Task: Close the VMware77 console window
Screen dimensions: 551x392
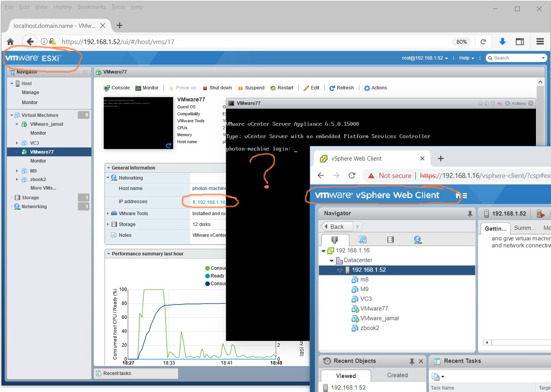Action: click(531, 103)
